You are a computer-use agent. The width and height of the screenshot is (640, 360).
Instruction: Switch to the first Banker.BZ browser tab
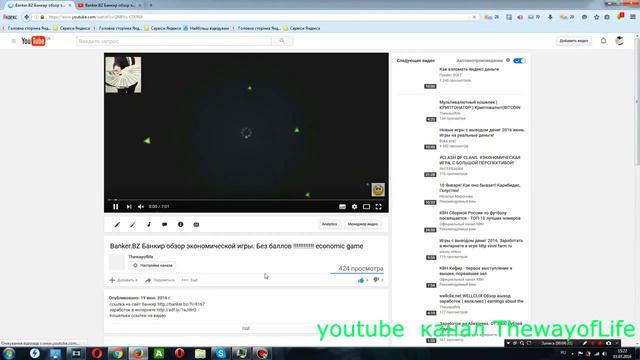39,5
